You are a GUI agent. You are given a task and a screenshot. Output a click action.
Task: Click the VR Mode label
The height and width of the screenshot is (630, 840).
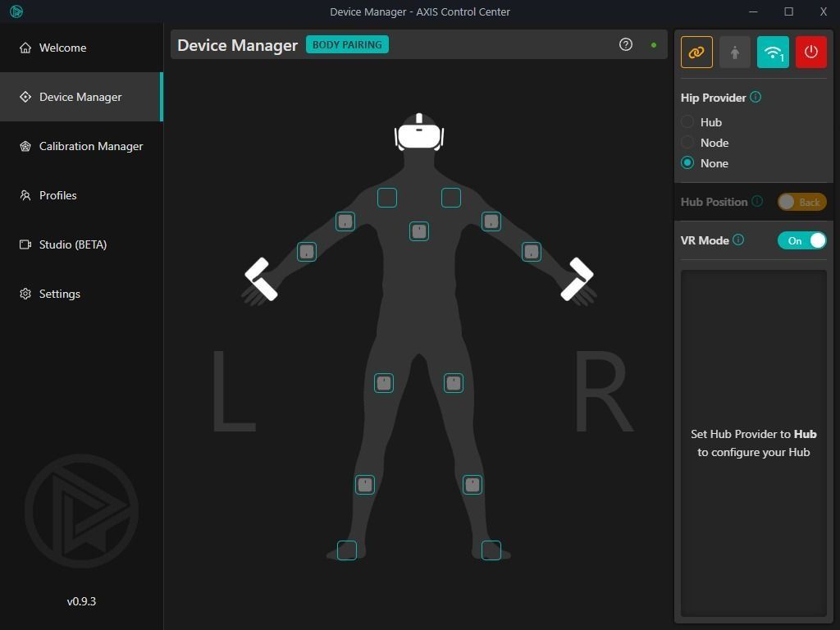tap(705, 240)
